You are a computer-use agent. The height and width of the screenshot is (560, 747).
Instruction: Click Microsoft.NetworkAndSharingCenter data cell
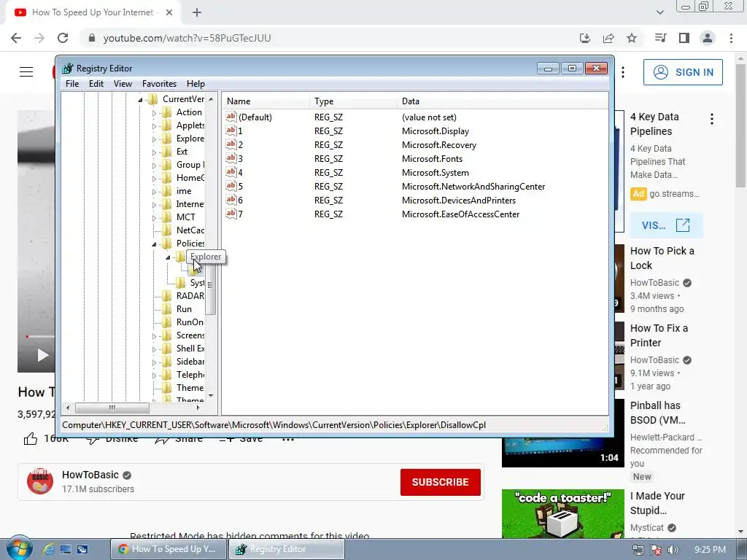click(x=473, y=187)
